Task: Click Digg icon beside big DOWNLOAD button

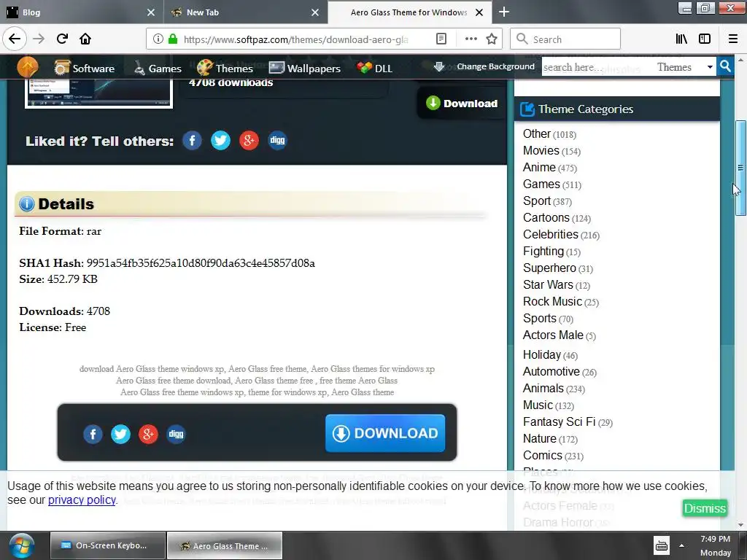Action: [x=176, y=434]
